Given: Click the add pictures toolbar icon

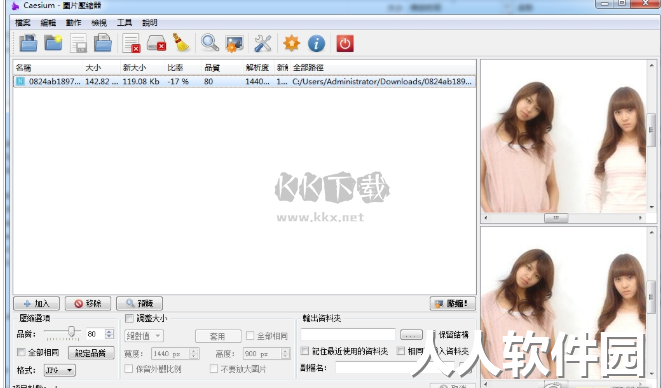Looking at the screenshot, I should click(28, 43).
